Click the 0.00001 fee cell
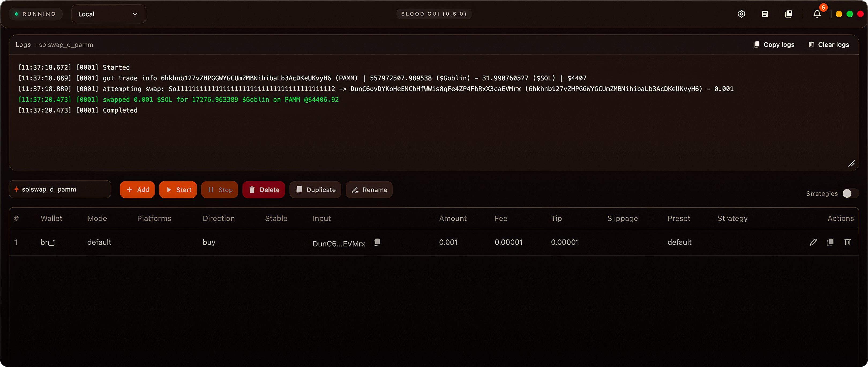Viewport: 868px width, 367px height. click(x=508, y=242)
